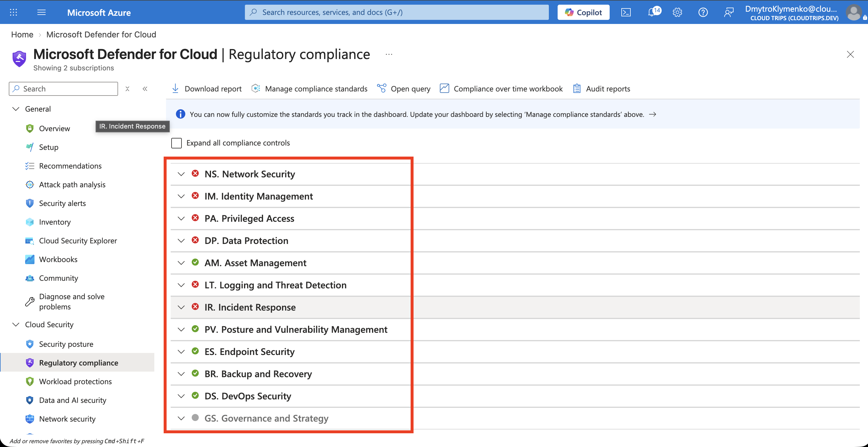
Task: Expand PV. Posture and Vulnerability Management
Action: click(181, 330)
